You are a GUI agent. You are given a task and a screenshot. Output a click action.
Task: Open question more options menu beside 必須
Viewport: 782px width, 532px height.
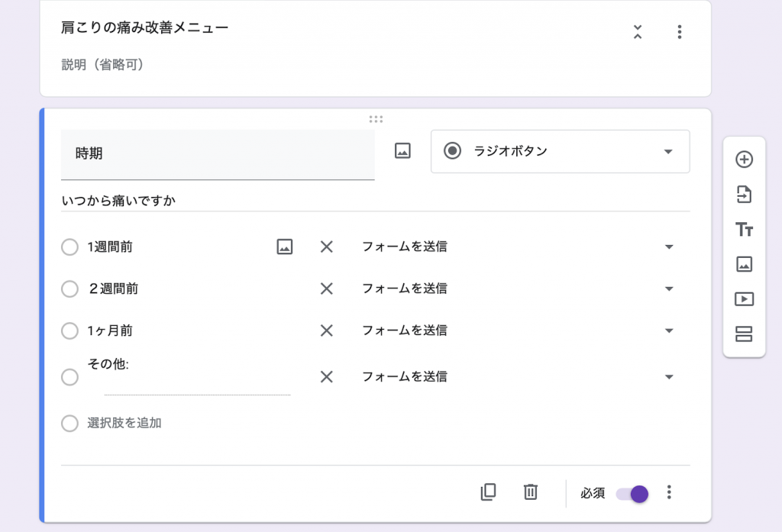point(669,492)
